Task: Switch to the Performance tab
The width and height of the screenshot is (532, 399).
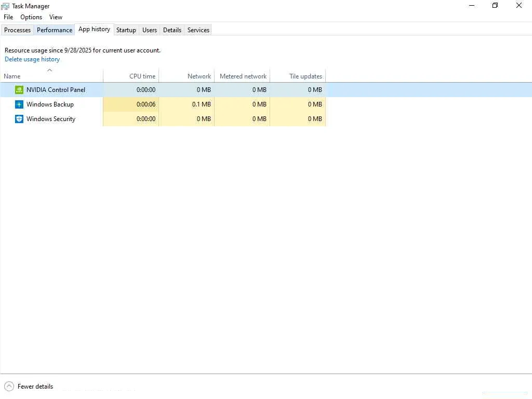Action: (x=54, y=30)
